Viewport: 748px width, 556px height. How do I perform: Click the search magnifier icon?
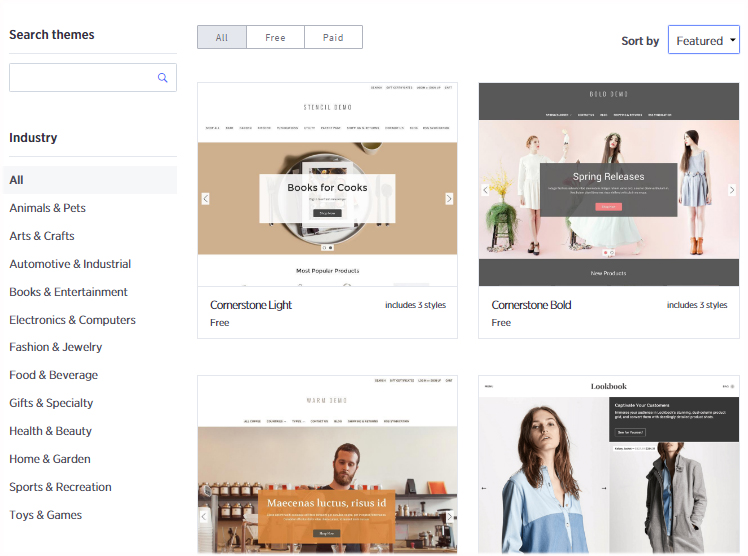(x=163, y=77)
